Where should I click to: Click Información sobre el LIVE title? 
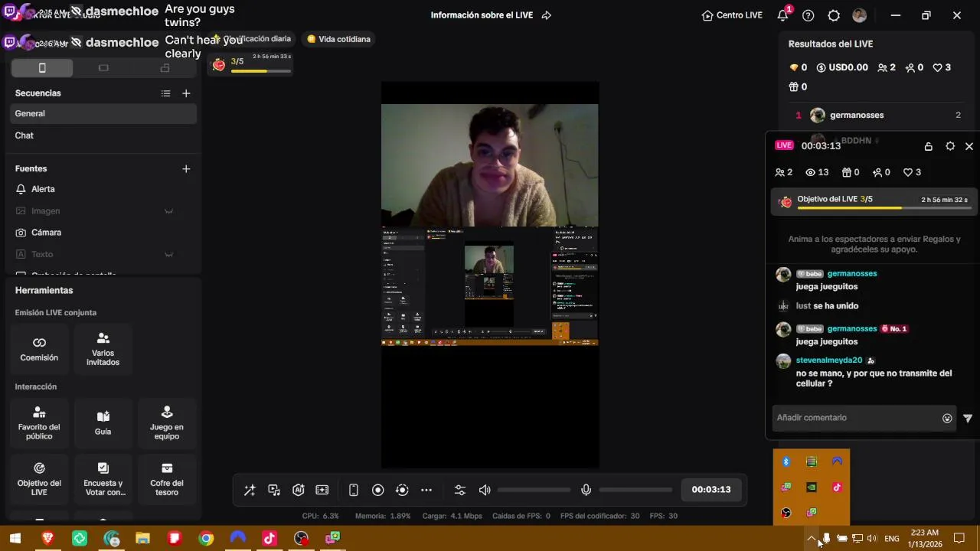tap(482, 15)
